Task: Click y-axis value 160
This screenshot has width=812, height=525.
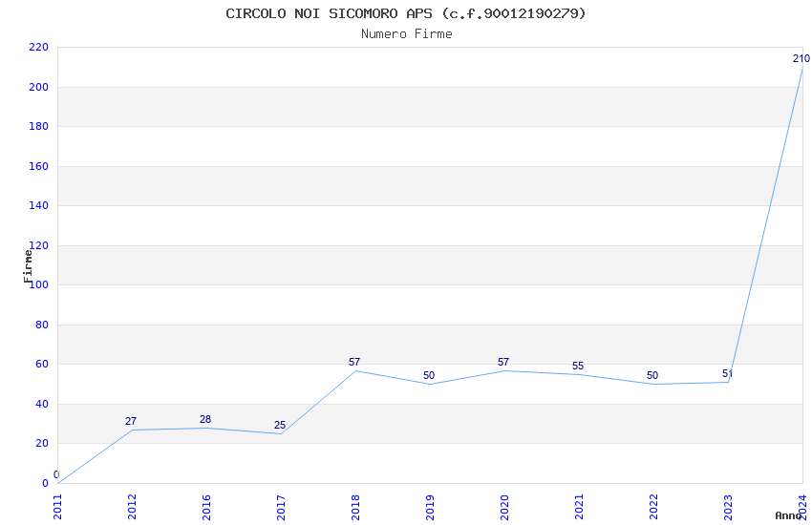Action: pos(38,166)
